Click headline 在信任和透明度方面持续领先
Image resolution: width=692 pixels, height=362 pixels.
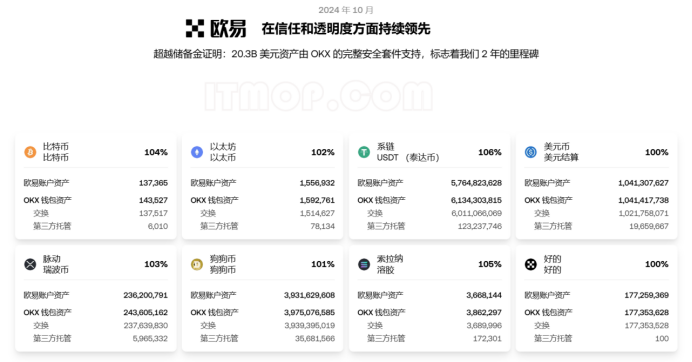pos(346,29)
